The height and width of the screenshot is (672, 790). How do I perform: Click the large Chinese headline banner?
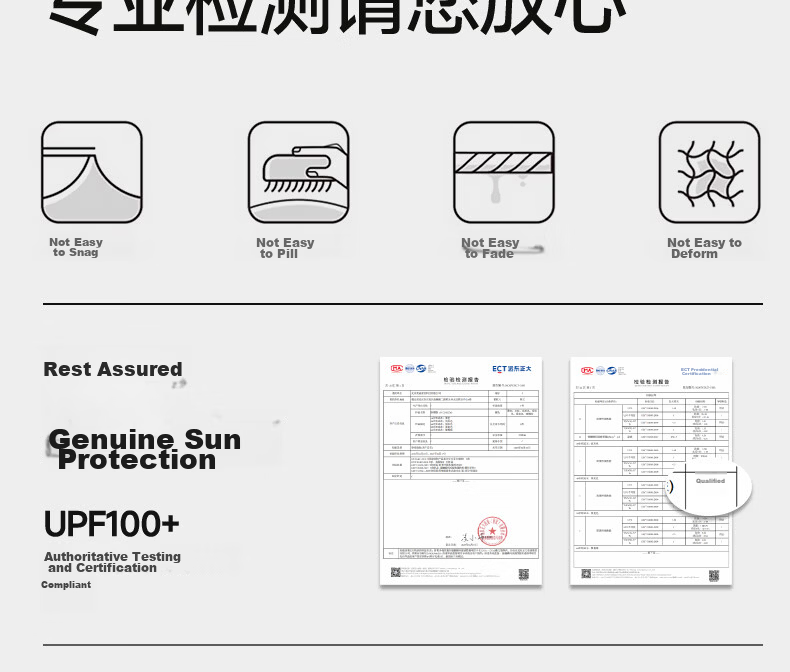coord(337,17)
